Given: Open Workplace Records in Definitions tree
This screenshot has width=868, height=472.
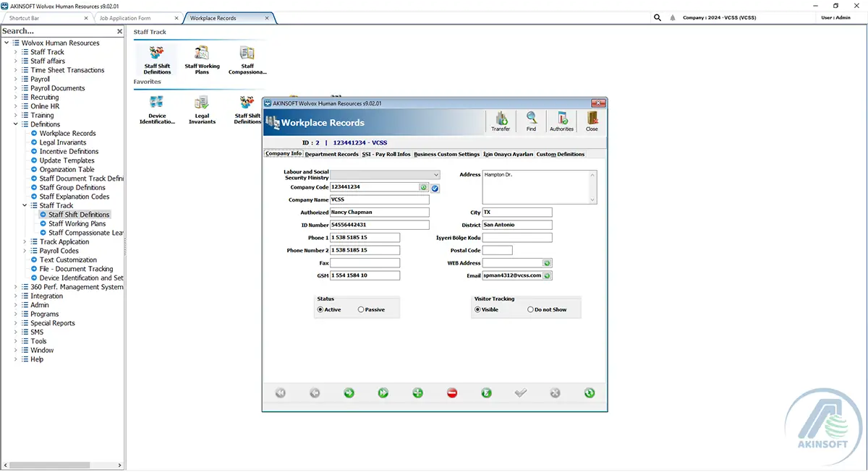Looking at the screenshot, I should [x=67, y=134].
